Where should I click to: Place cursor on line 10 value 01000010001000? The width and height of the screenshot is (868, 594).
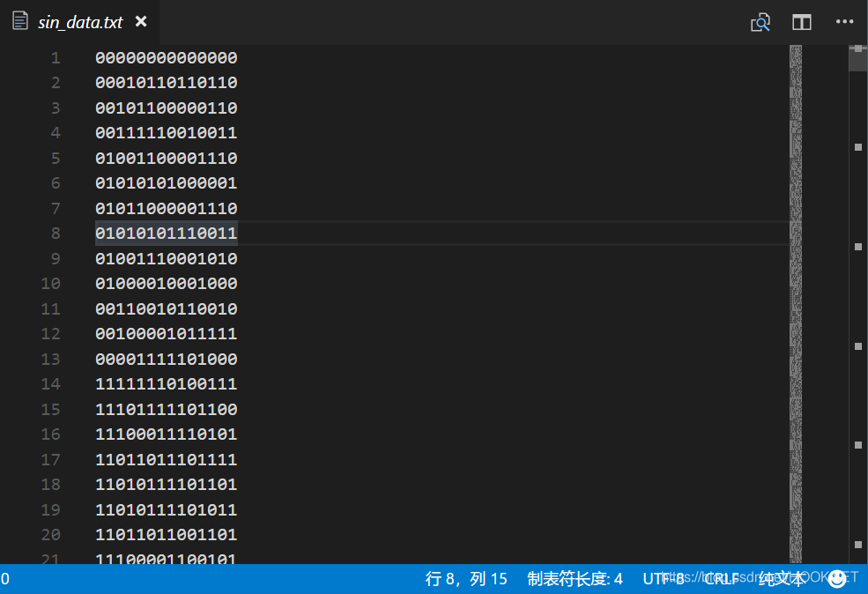coord(166,284)
